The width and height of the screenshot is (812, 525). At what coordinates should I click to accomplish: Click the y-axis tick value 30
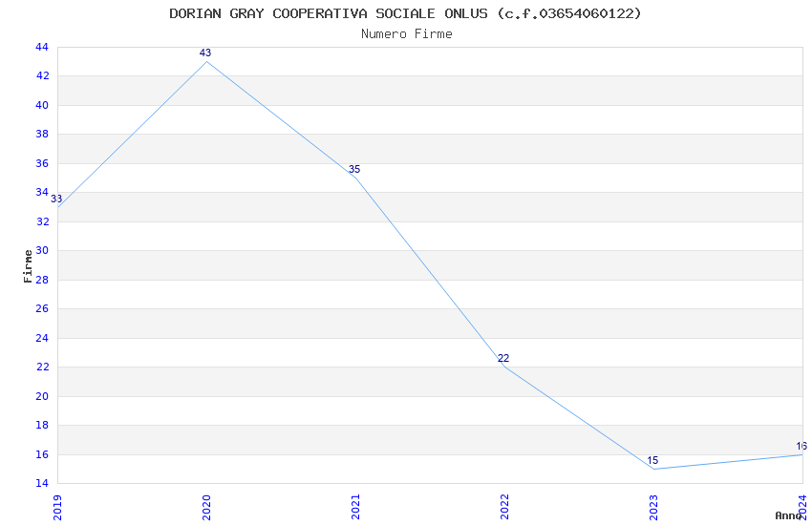click(42, 250)
